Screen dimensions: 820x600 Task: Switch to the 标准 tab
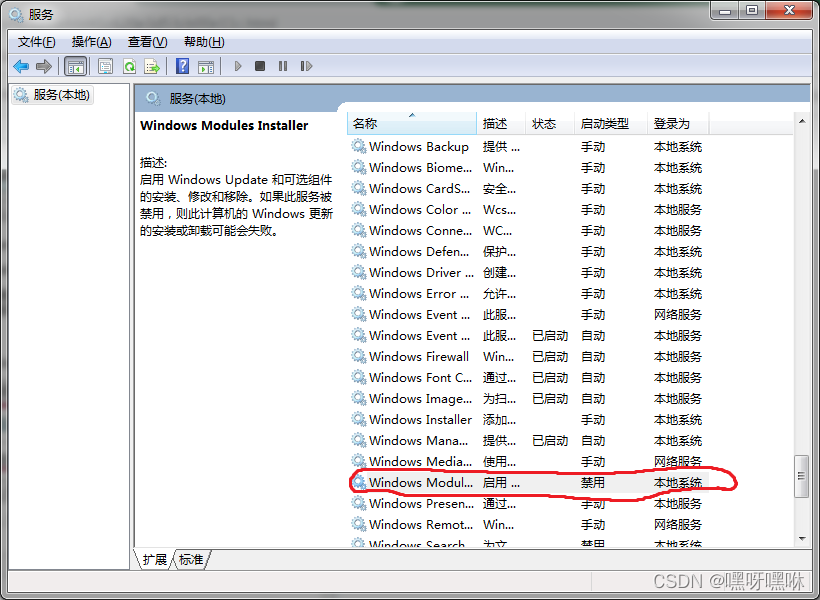191,560
